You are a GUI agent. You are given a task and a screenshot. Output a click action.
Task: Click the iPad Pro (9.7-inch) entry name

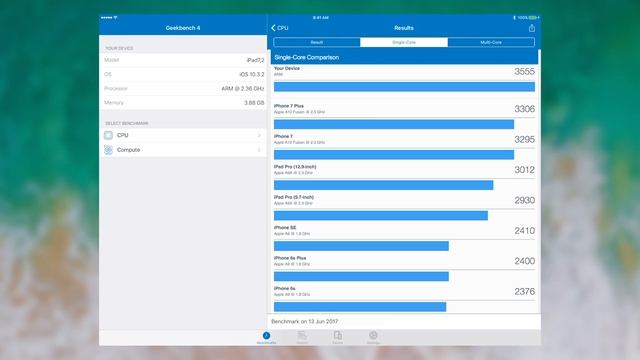(294, 197)
